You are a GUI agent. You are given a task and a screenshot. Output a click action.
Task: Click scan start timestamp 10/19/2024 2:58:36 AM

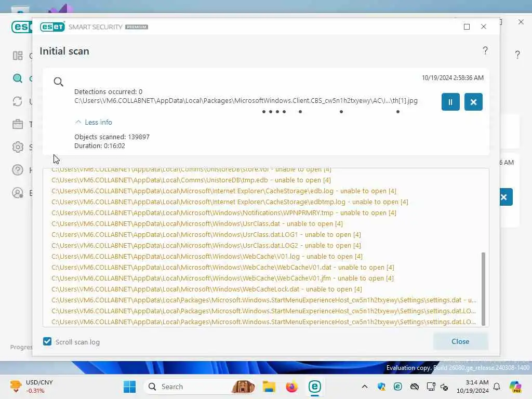453,78
